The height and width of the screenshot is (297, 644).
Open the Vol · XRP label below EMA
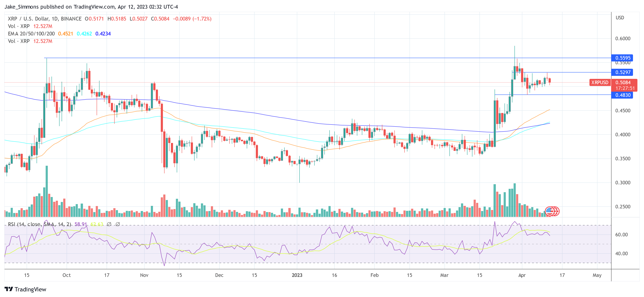[x=19, y=41]
